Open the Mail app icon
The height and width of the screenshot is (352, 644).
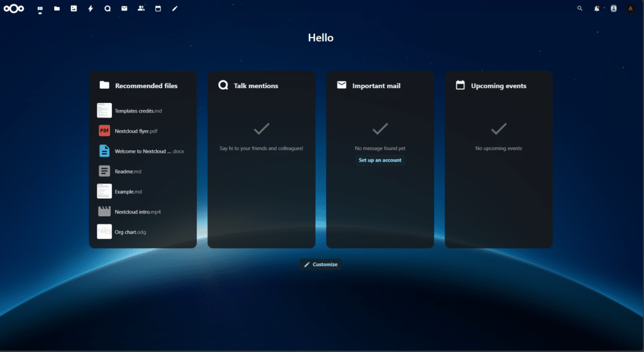[124, 8]
